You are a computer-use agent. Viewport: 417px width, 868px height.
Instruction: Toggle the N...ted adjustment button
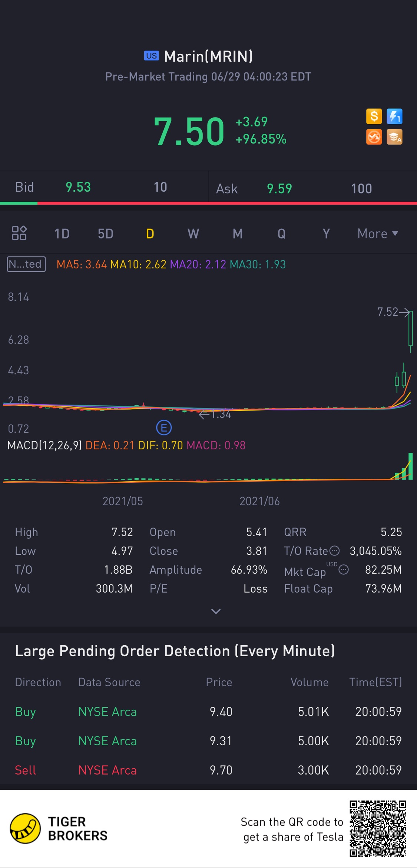26,264
